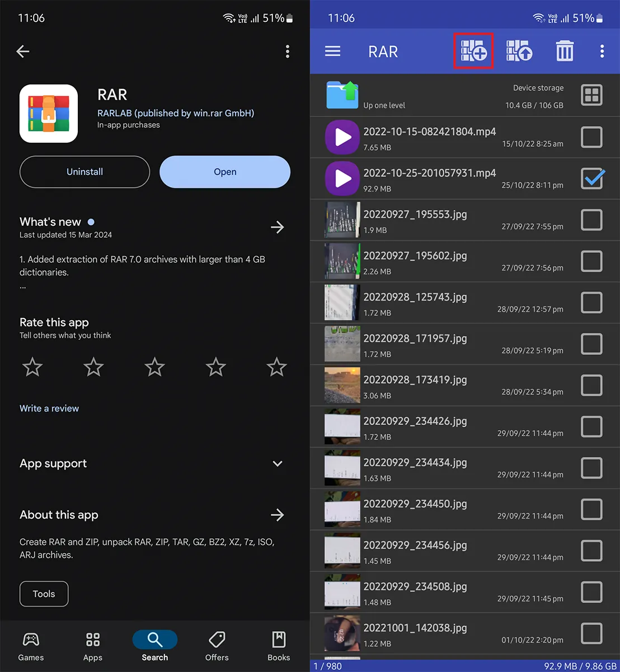Tap the Up one level folder icon
This screenshot has height=672, width=620.
(x=342, y=95)
